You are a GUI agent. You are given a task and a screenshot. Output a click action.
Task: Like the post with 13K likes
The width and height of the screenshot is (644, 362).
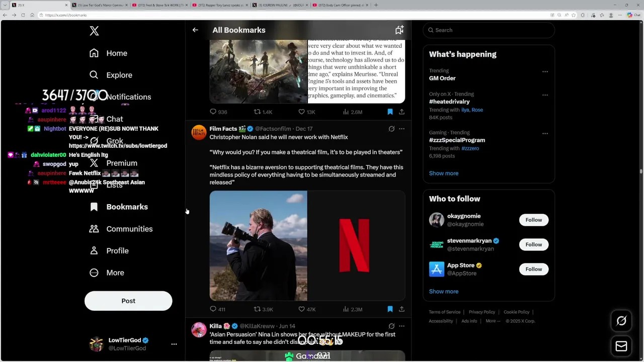(307, 112)
